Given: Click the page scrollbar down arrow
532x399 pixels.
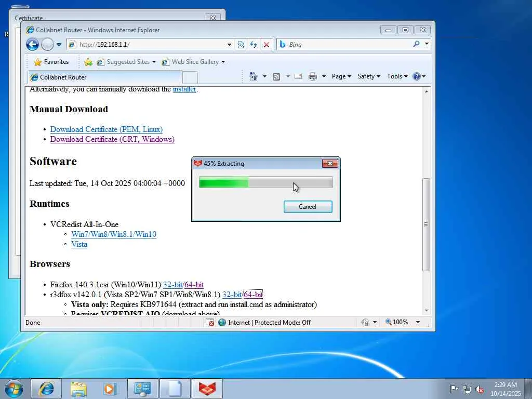Looking at the screenshot, I should tap(427, 311).
